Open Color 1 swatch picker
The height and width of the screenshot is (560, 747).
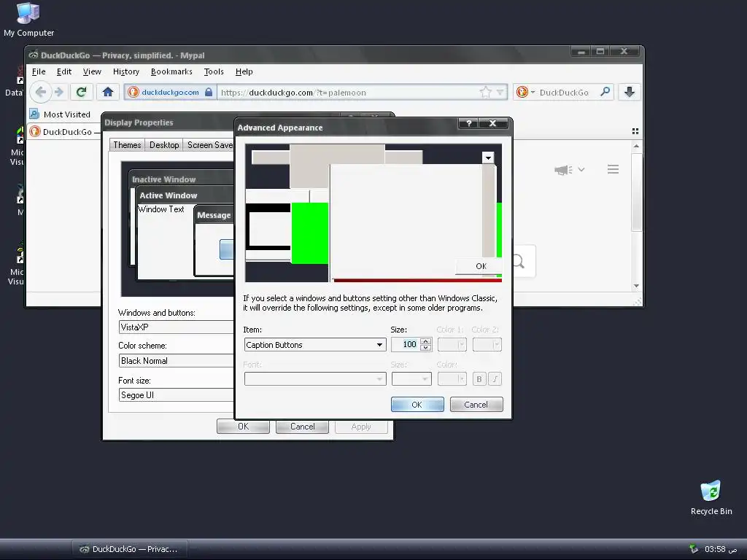coord(452,345)
